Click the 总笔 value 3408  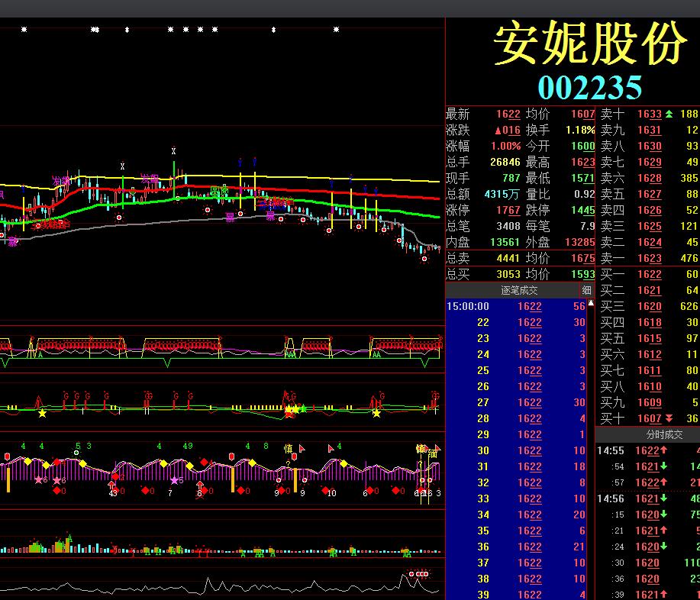508,227
